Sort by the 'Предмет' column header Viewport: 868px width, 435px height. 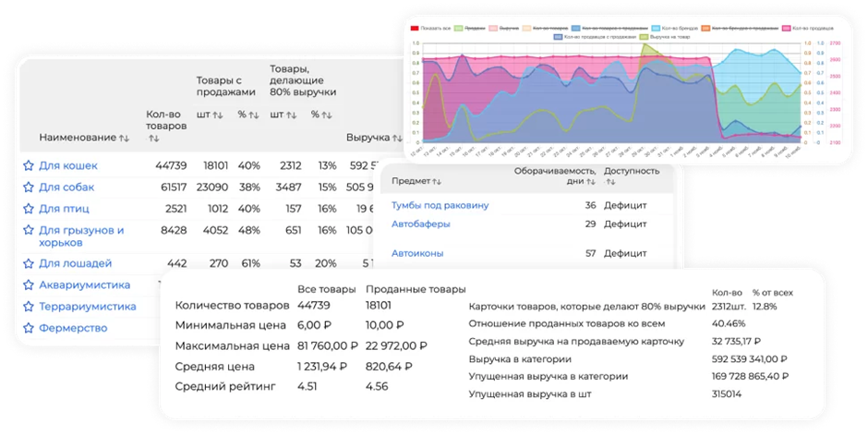click(416, 181)
